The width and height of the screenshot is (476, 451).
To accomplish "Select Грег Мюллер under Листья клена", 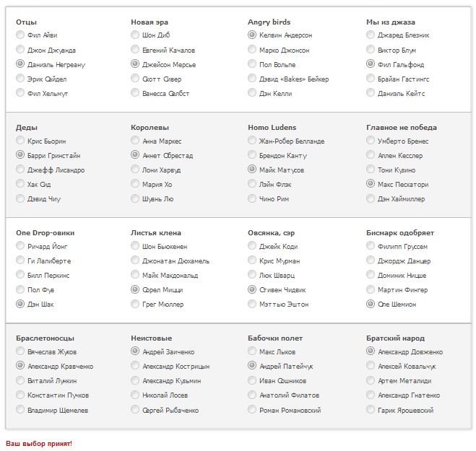I will click(x=136, y=304).
